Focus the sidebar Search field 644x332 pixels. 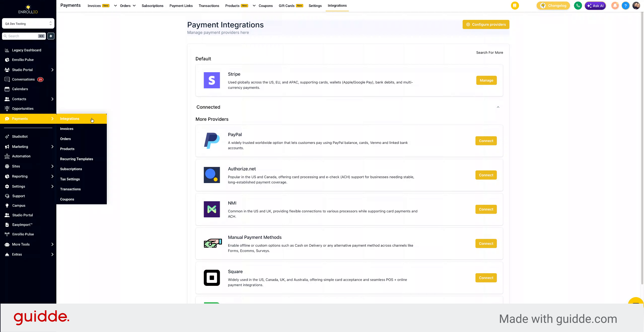click(x=24, y=36)
